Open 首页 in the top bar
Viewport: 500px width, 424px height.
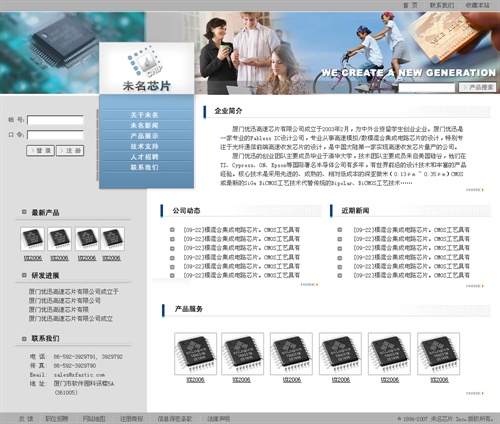(410, 5)
